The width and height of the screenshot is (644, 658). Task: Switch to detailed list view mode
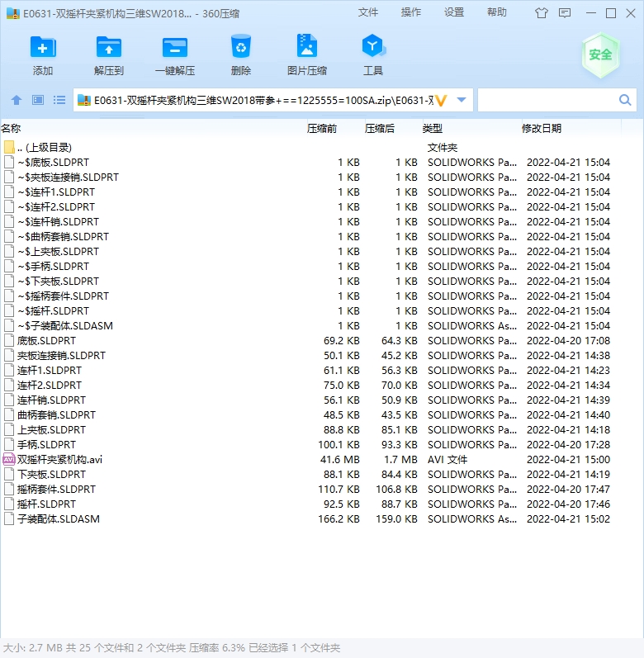(x=59, y=100)
